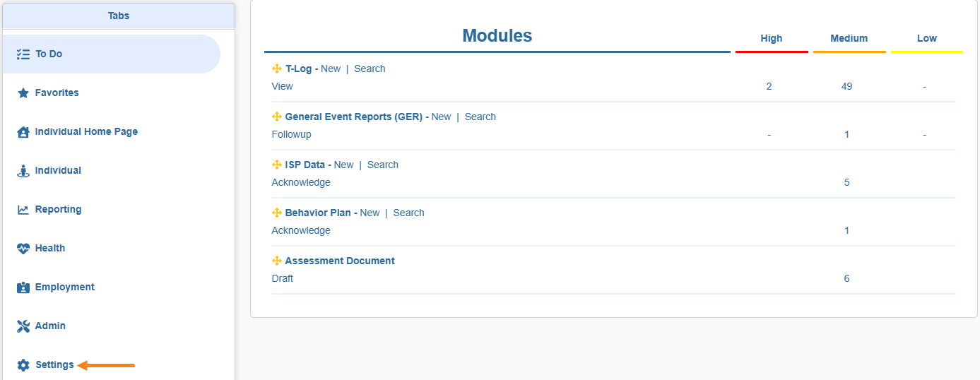Open Assessment Document Draft link
Screen dimensions: 980x380
(282, 278)
